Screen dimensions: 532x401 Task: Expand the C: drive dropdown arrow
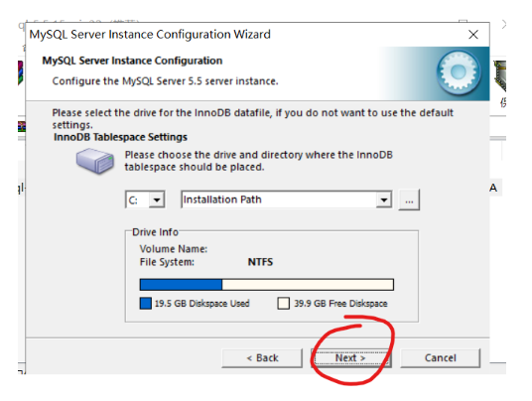(157, 200)
